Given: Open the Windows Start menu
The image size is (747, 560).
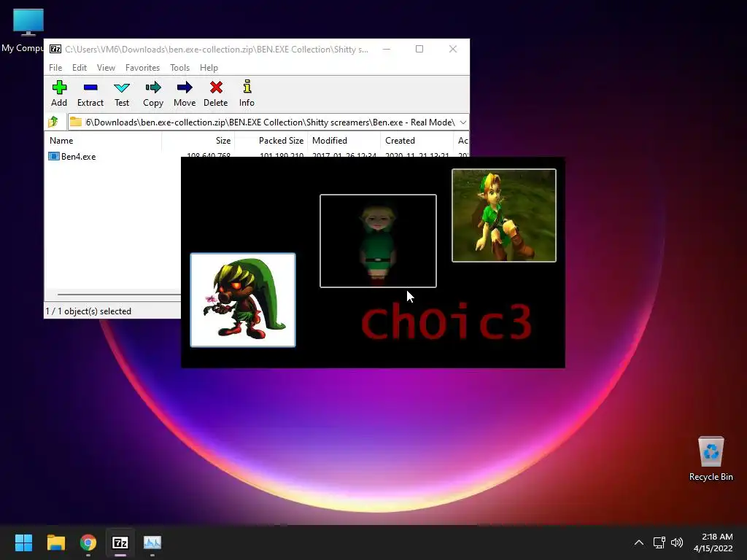Looking at the screenshot, I should pyautogui.click(x=23, y=542).
